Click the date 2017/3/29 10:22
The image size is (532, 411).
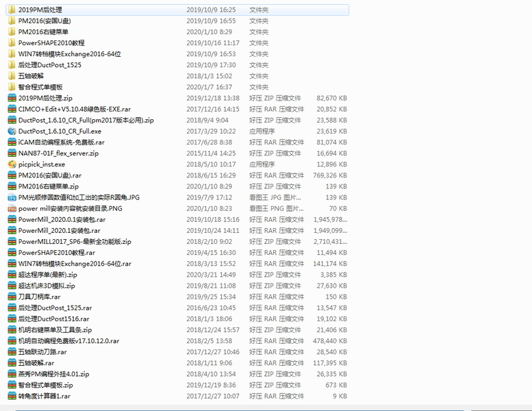[211, 131]
